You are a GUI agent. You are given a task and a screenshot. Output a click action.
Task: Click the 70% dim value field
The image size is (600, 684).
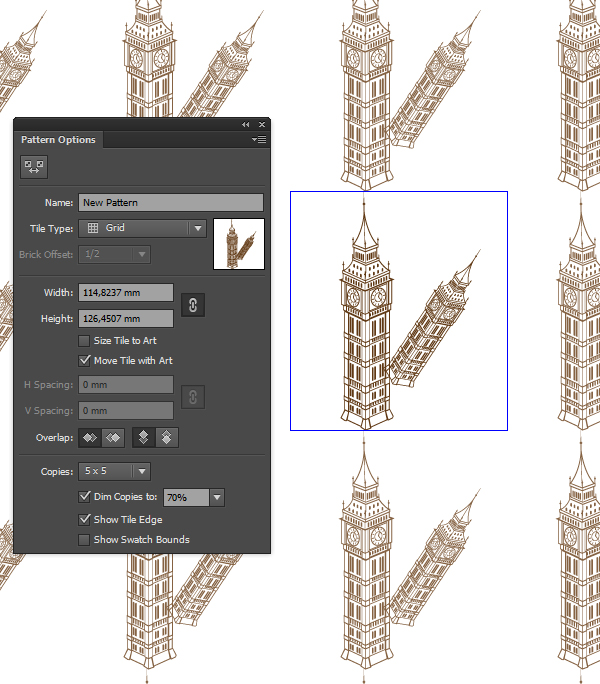click(186, 498)
